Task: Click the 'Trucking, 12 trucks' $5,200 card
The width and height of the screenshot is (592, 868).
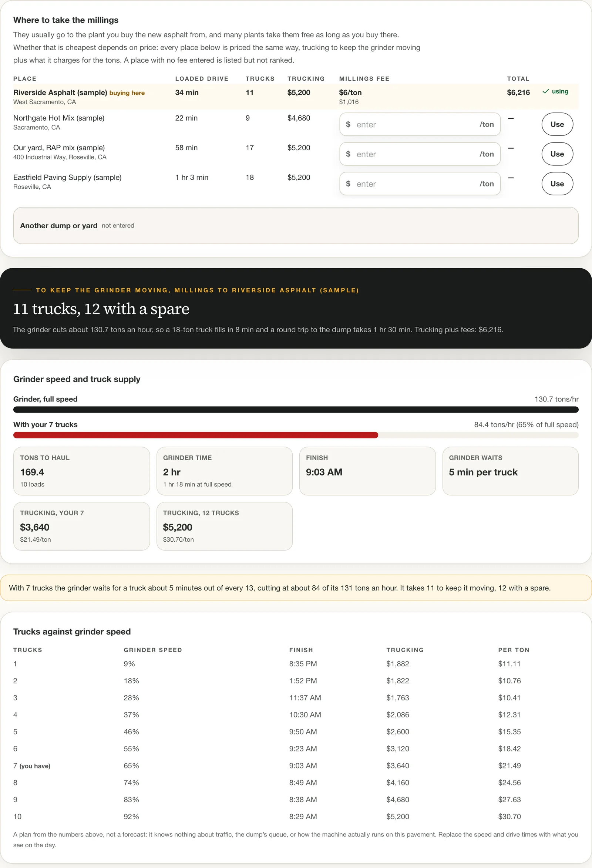Action: tap(225, 526)
